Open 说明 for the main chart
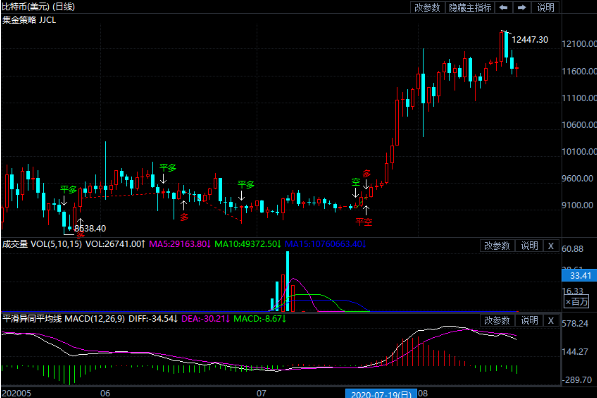Screen dimensions: 597x398 546,7
